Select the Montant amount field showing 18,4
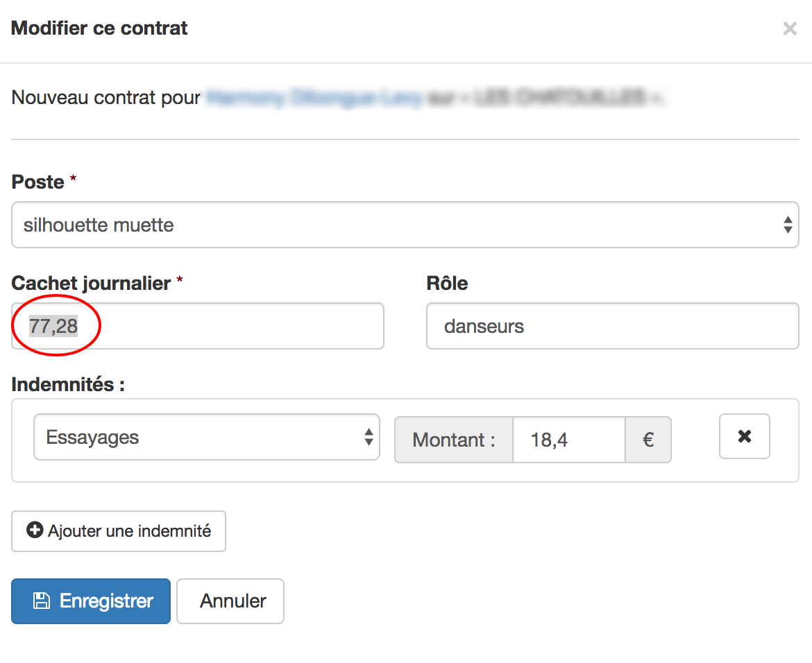 568,440
